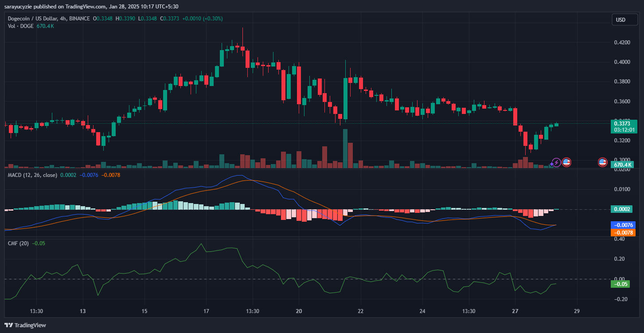
Task: Click the 0.20 CMF axis level
Action: [x=619, y=259]
